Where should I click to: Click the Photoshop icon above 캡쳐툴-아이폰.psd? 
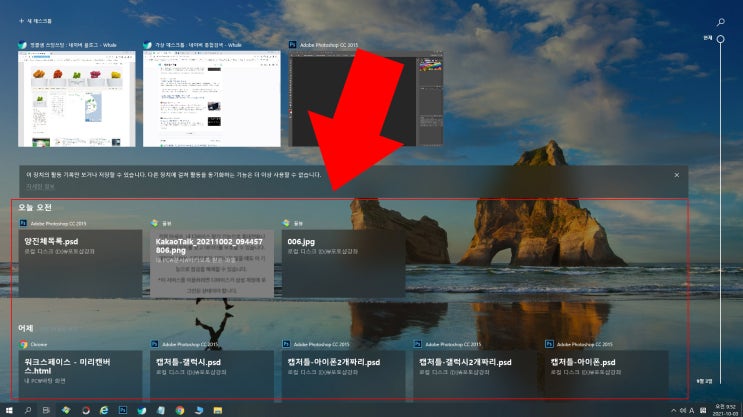click(x=549, y=344)
